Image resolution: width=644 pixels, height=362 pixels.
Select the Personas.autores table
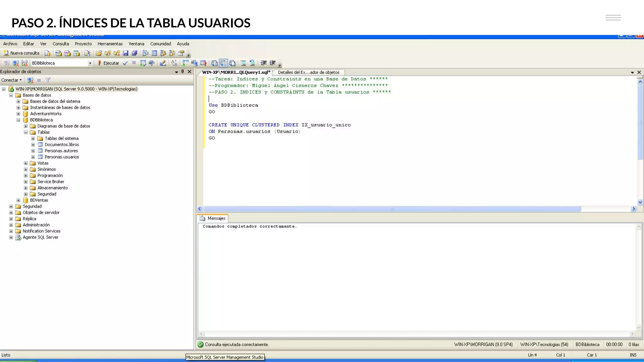[61, 151]
